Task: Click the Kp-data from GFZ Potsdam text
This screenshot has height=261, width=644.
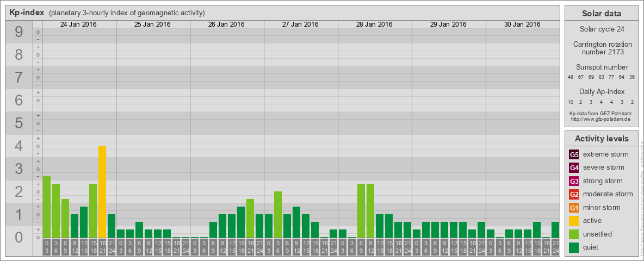Action: 600,113
